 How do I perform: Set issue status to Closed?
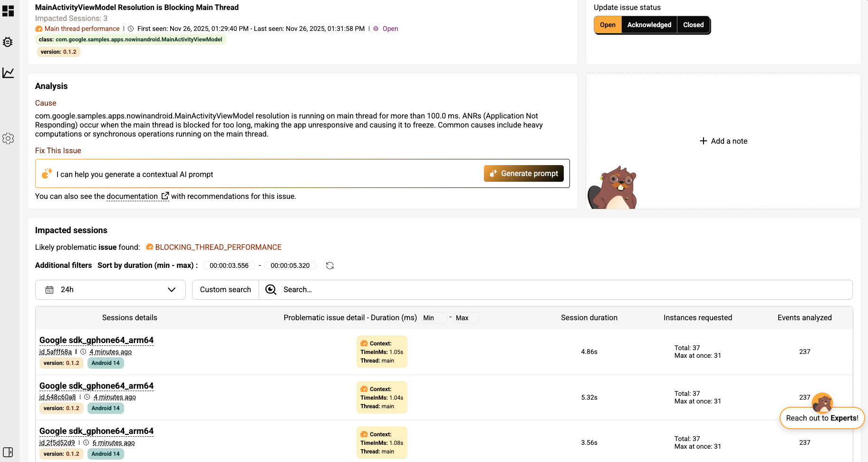(x=693, y=25)
